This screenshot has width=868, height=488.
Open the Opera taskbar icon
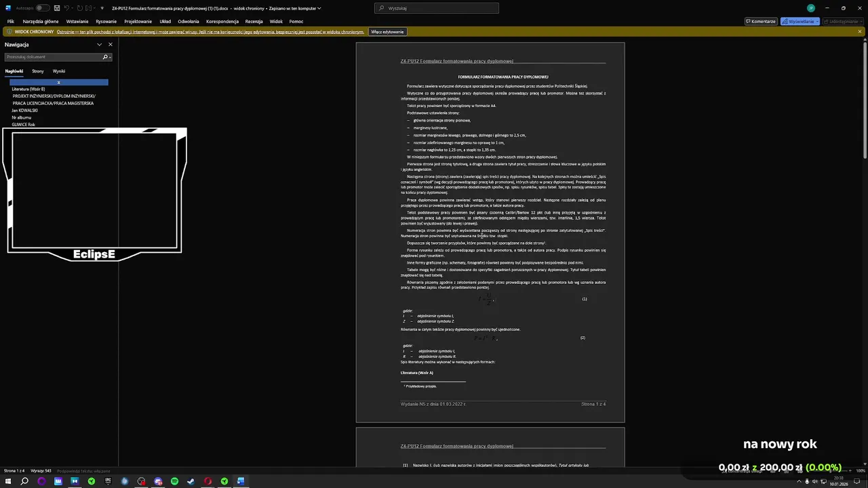[208, 481]
